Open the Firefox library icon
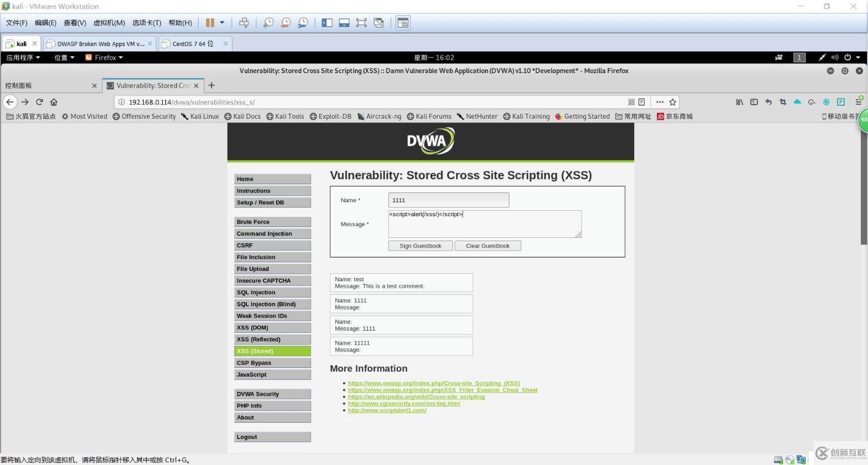This screenshot has height=465, width=868. pyautogui.click(x=739, y=102)
